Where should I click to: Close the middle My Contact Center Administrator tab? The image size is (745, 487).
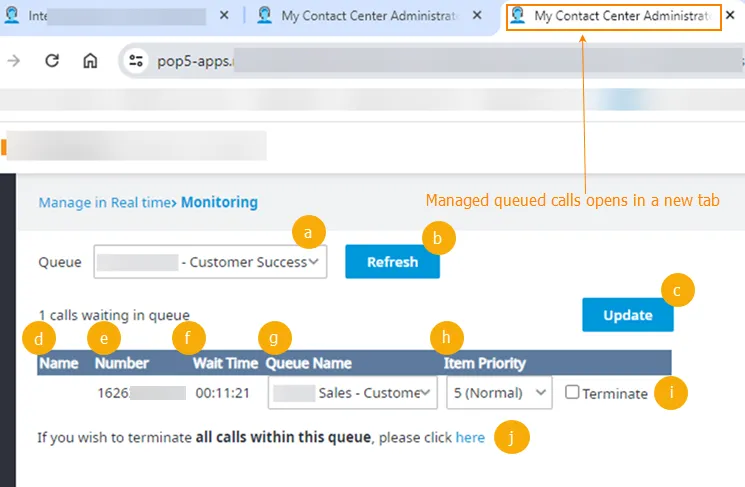tap(477, 15)
